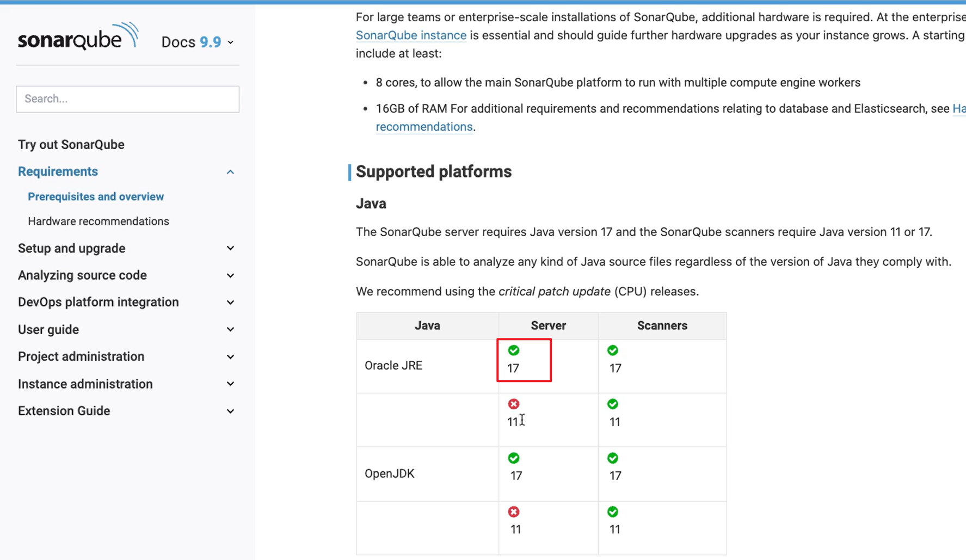
Task: Click green check for Oracle JRE Scanners 17
Action: (x=613, y=350)
